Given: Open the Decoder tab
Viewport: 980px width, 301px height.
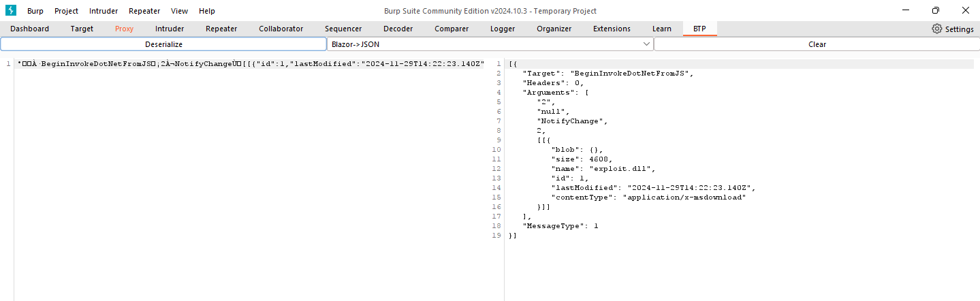Looking at the screenshot, I should pyautogui.click(x=398, y=29).
